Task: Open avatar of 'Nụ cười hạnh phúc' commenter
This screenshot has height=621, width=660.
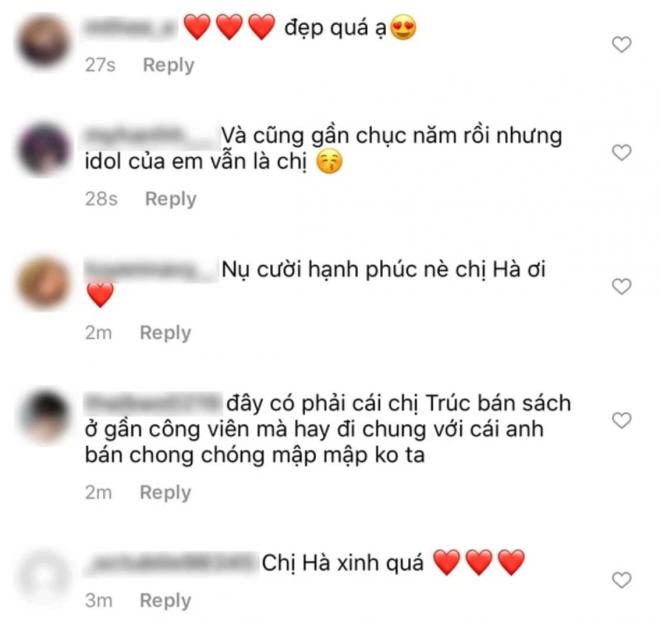Action: pos(44,283)
